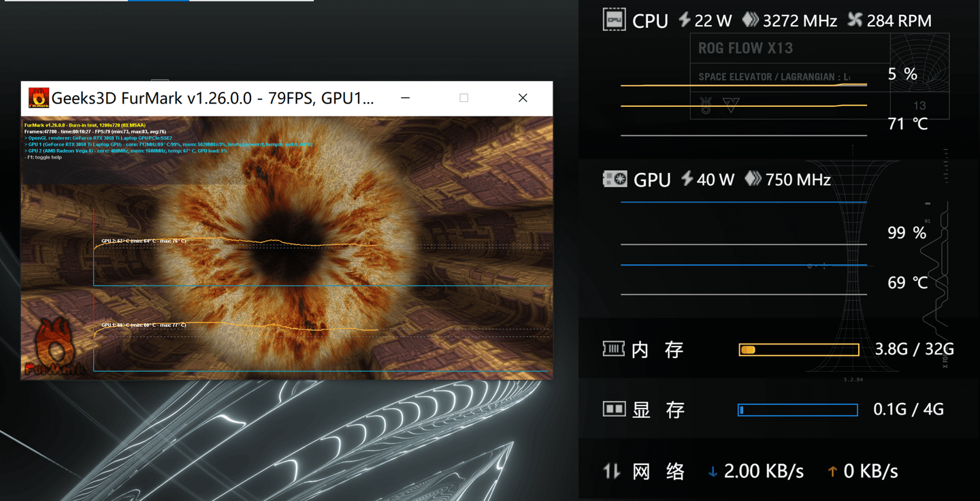Click the GPU clock frequency icon
This screenshot has height=501, width=980.
coord(753,179)
